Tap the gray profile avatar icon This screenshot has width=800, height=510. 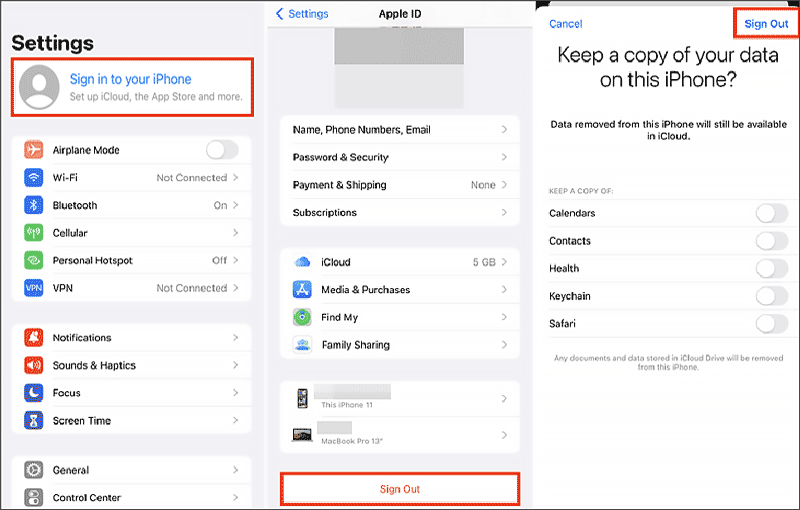[x=39, y=87]
